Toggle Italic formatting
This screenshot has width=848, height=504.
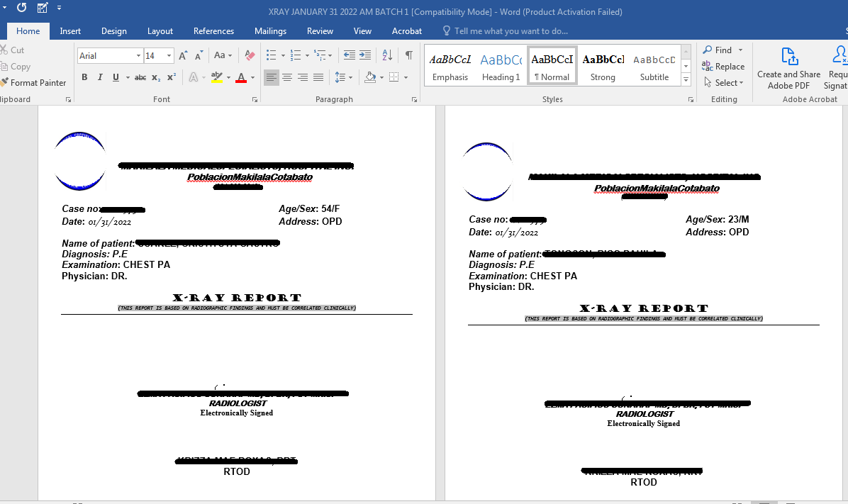click(100, 77)
